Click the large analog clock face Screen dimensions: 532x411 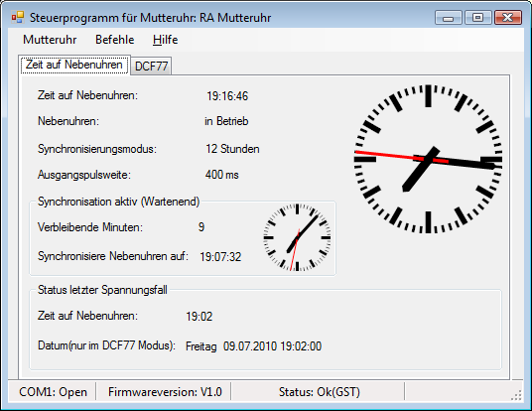coord(428,159)
